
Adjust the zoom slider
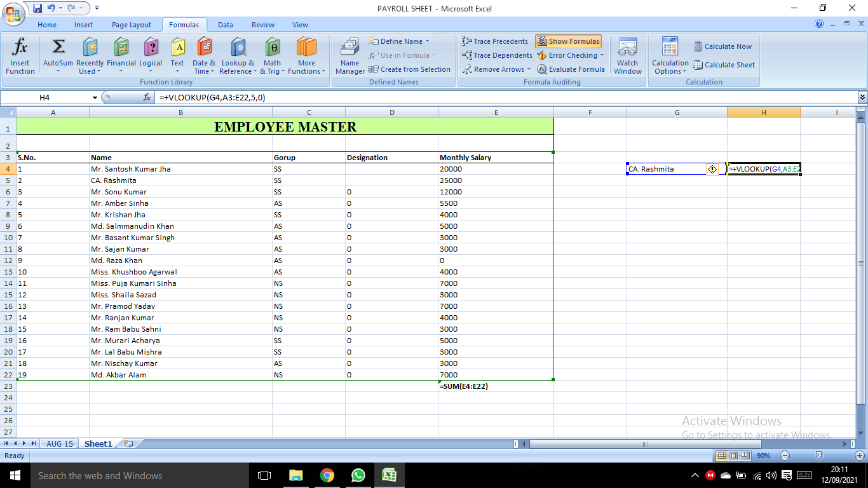pyautogui.click(x=817, y=456)
